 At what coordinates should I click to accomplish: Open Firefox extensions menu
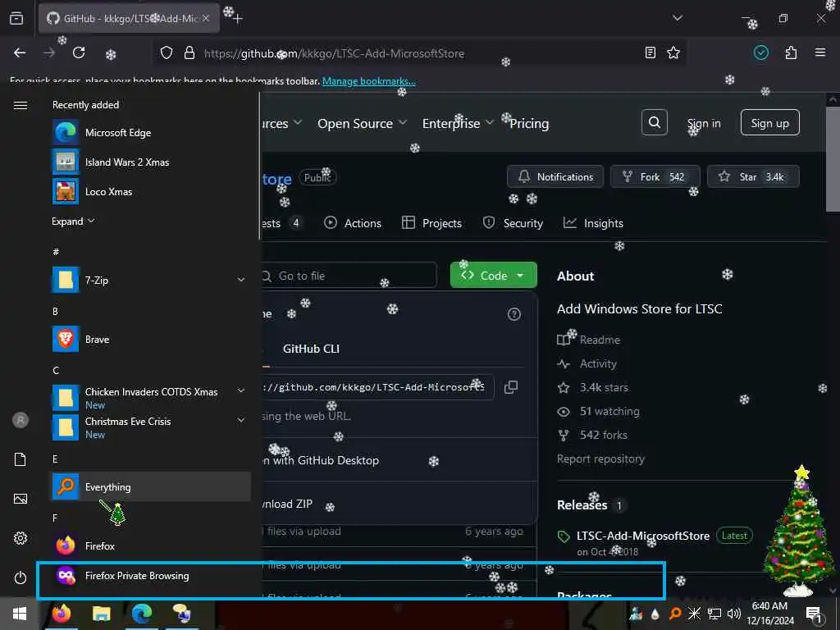click(x=791, y=52)
